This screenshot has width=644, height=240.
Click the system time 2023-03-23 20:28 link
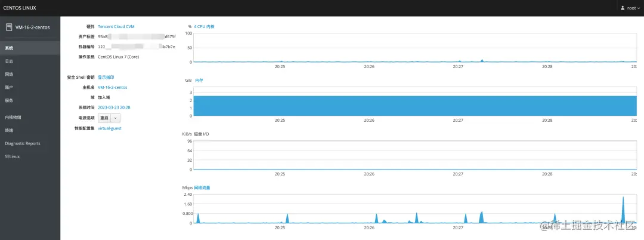click(114, 107)
